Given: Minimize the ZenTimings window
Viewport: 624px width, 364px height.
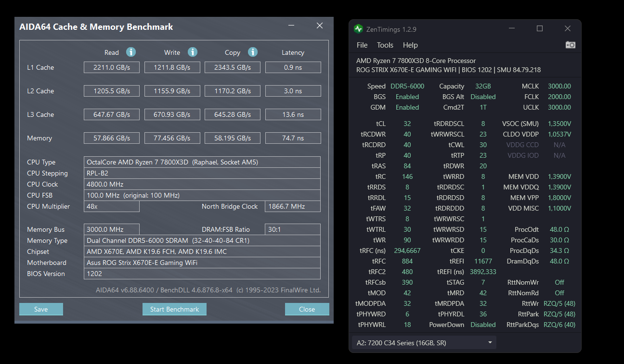Looking at the screenshot, I should pos(511,29).
